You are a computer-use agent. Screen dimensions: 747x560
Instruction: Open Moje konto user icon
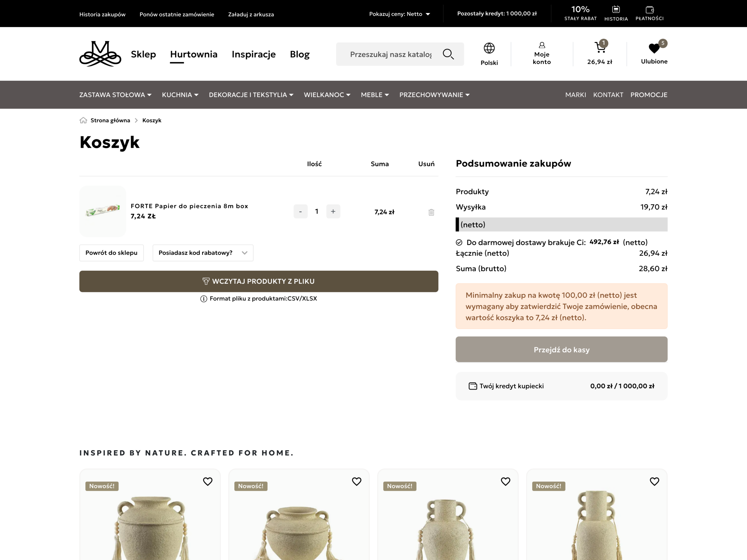point(542,45)
